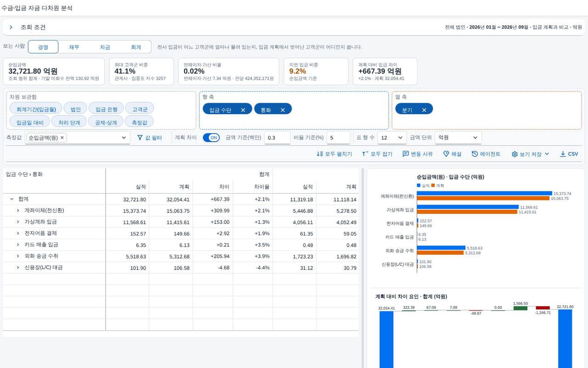Viewport: 588px width, 368px height.
Task: Select the 입금일 대비 dimension chip
Action: coord(30,122)
